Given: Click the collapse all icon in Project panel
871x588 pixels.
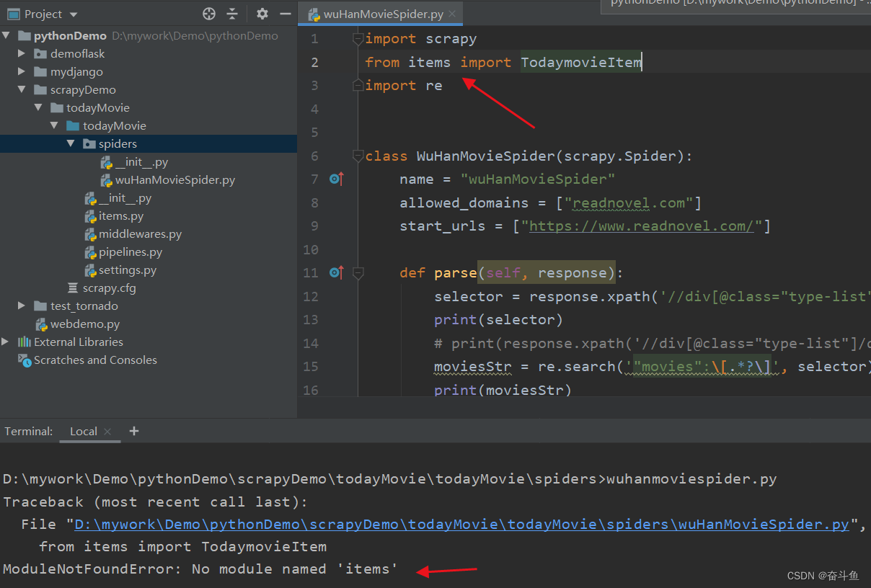Looking at the screenshot, I should pos(232,14).
